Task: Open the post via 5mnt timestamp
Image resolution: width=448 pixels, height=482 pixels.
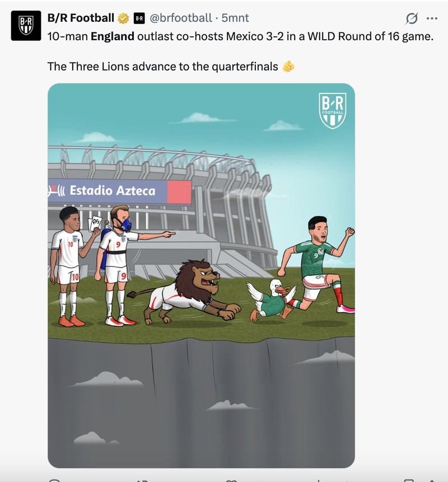Action: pos(235,18)
